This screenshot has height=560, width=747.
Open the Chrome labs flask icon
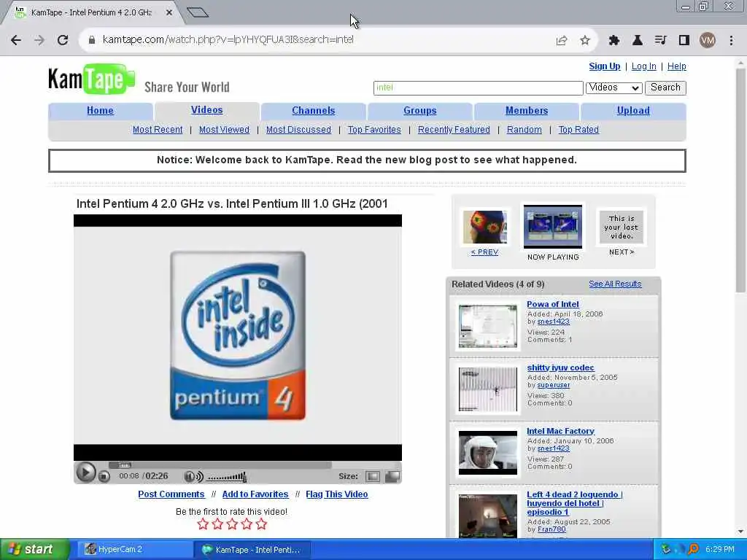[x=637, y=41]
